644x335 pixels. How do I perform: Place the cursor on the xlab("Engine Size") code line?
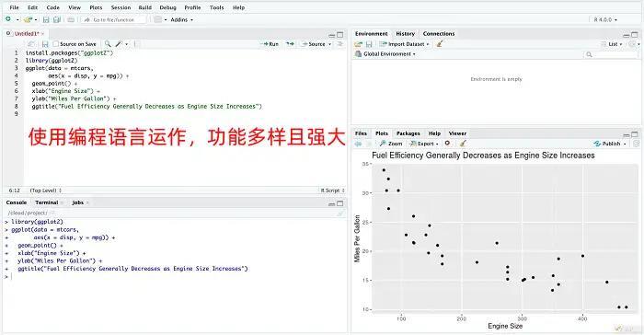[65, 91]
